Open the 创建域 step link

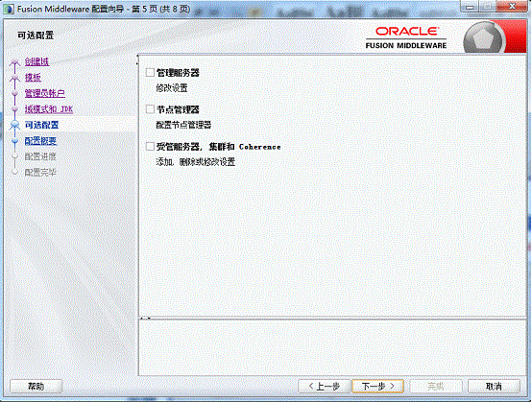[x=37, y=61]
